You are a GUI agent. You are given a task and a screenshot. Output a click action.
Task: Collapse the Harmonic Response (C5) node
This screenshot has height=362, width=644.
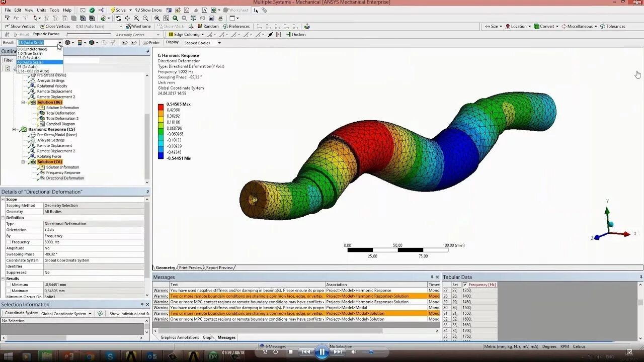14,129
